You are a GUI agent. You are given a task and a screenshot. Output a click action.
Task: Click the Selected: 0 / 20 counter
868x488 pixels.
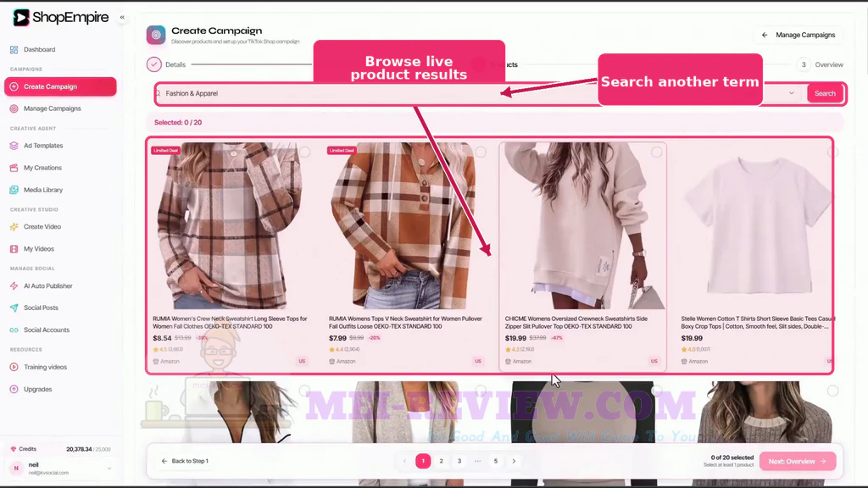pos(178,122)
